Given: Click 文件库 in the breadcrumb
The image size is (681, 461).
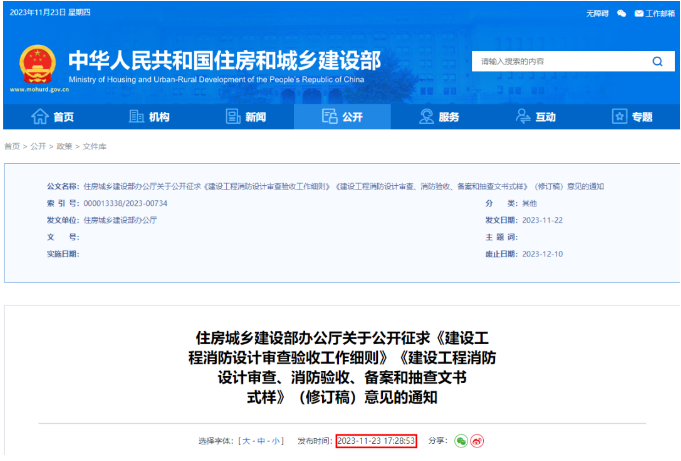Looking at the screenshot, I should point(94,146).
